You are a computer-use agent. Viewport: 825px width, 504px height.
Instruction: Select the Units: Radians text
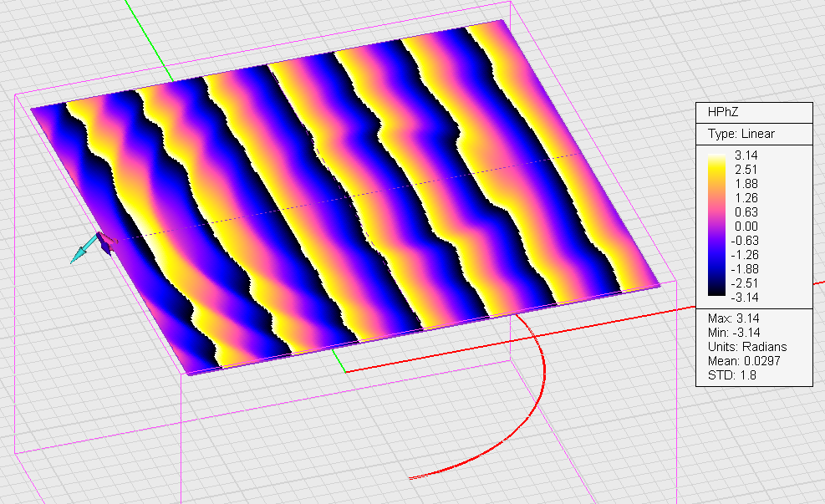747,347
